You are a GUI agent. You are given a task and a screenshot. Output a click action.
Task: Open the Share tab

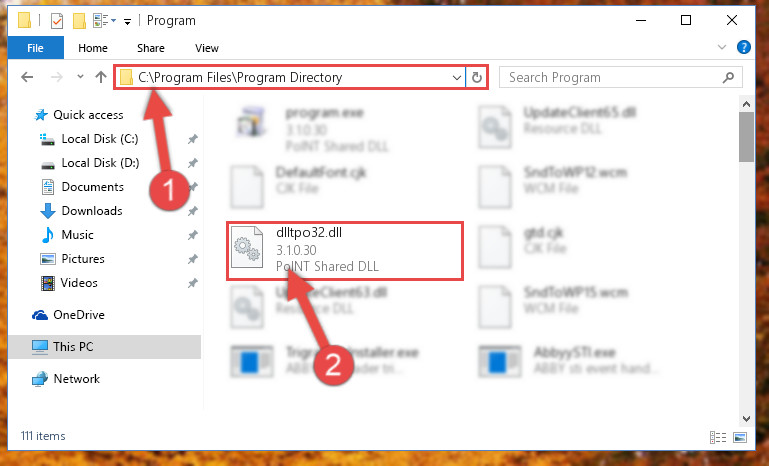pos(151,48)
